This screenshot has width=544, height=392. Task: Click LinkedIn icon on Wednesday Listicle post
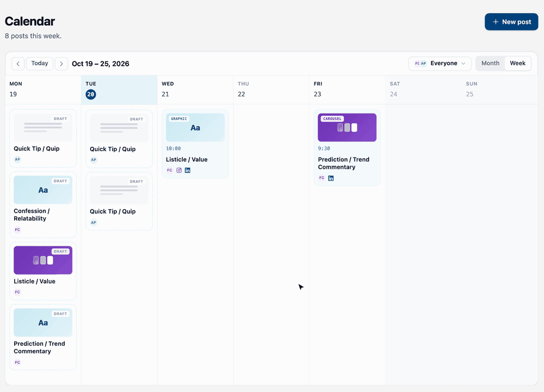pyautogui.click(x=188, y=170)
